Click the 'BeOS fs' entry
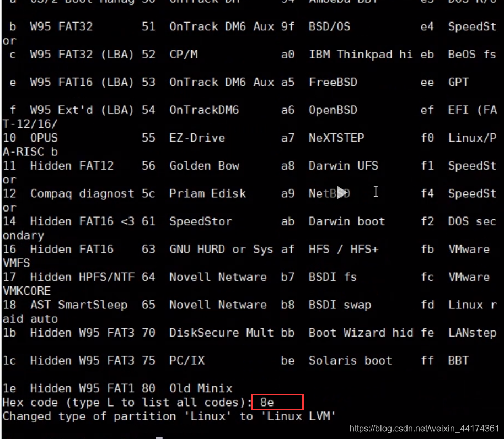Image resolution: width=504 pixels, height=439 pixels. [472, 55]
